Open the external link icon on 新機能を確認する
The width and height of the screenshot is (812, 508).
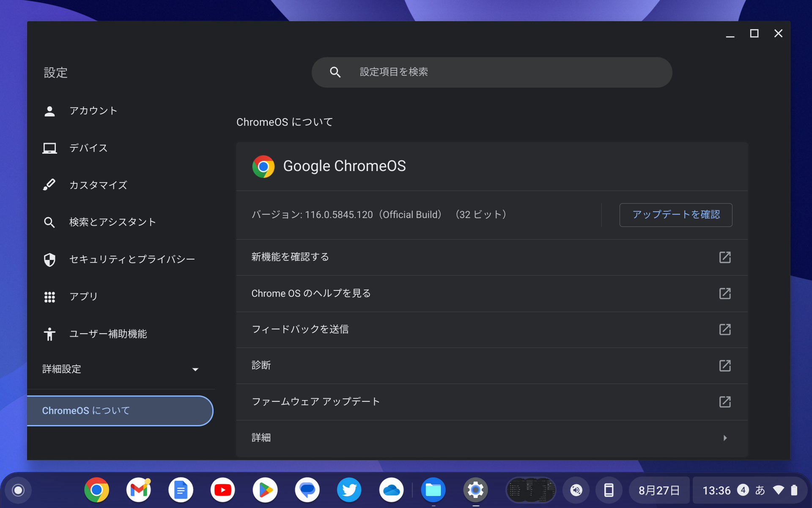725,257
